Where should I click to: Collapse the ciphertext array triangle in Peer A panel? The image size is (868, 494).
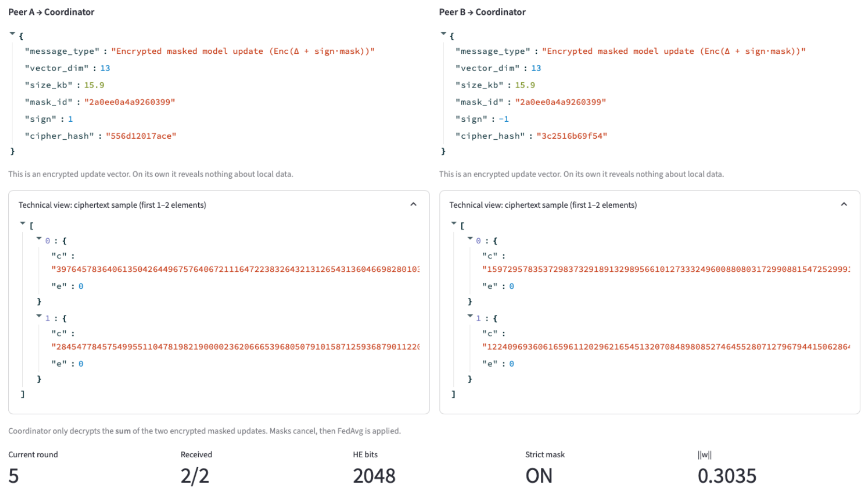coord(22,223)
